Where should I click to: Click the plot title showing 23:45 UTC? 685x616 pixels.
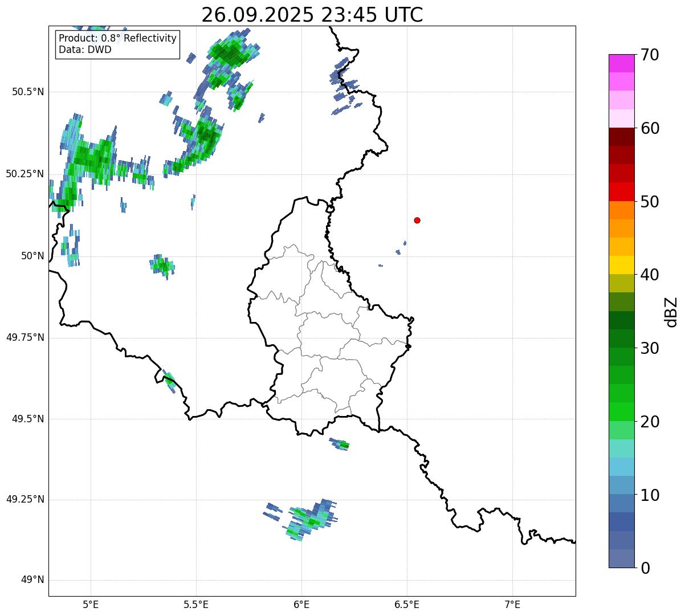click(312, 15)
